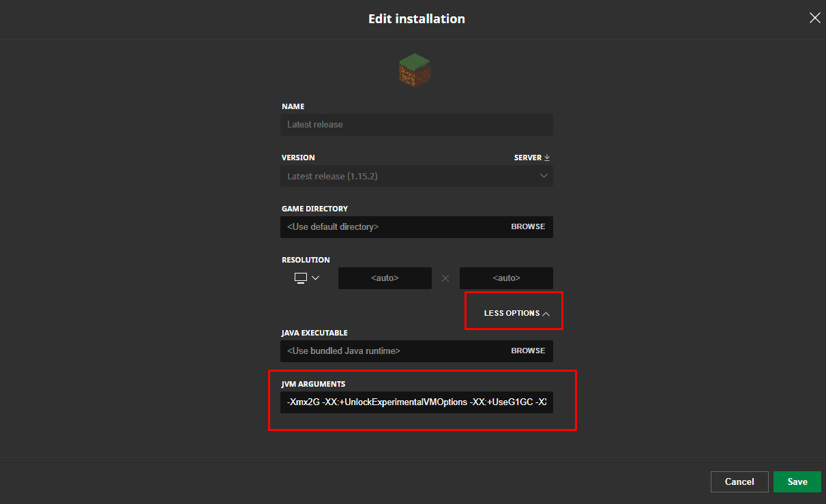Image resolution: width=826 pixels, height=504 pixels.
Task: Collapse advanced settings with LESS OPTIONS
Action: [516, 313]
